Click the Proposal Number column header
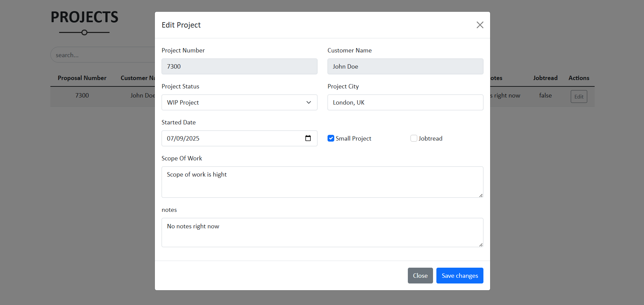 click(82, 78)
